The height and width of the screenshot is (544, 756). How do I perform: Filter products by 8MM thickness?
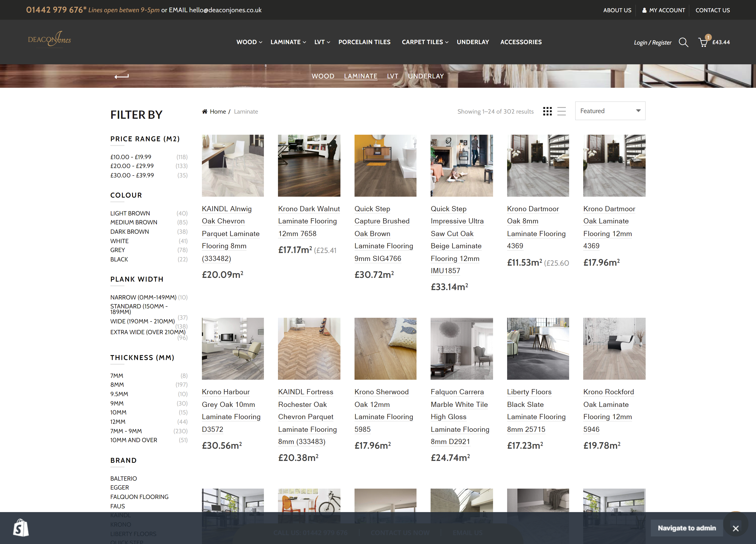[117, 384]
